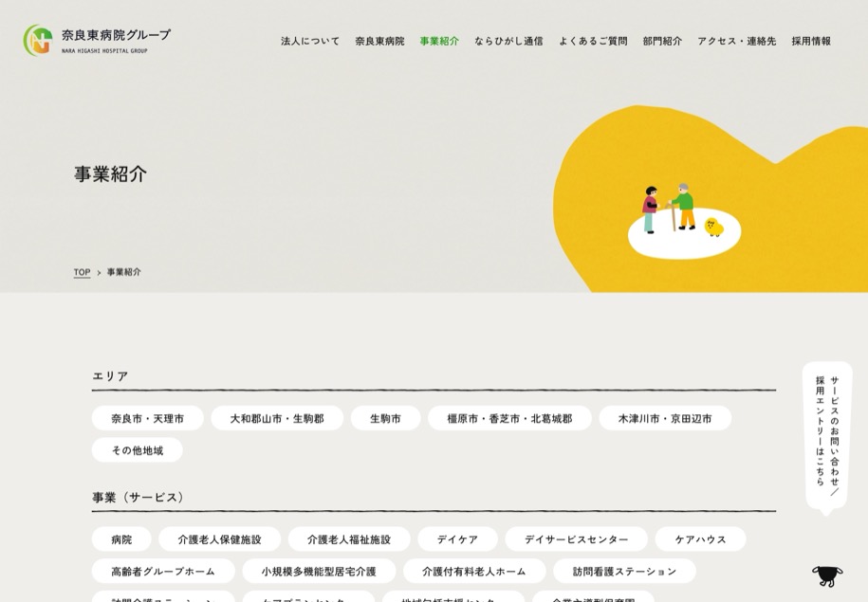Image resolution: width=868 pixels, height=602 pixels.
Task: Choose the デイケア service button
Action: point(458,538)
